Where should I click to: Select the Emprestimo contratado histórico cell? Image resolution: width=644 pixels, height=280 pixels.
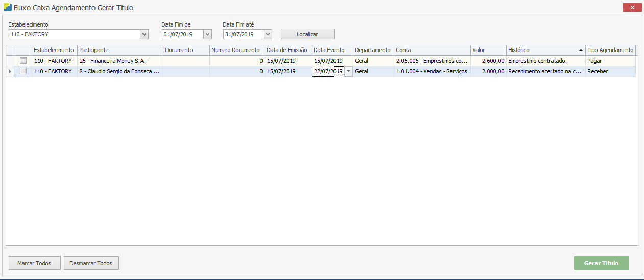[545, 61]
